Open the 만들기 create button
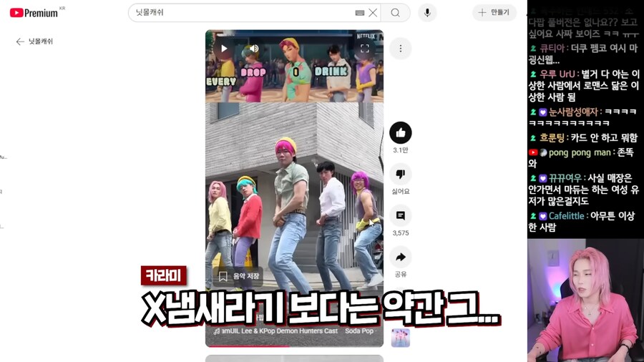This screenshot has width=644, height=362. pos(494,12)
